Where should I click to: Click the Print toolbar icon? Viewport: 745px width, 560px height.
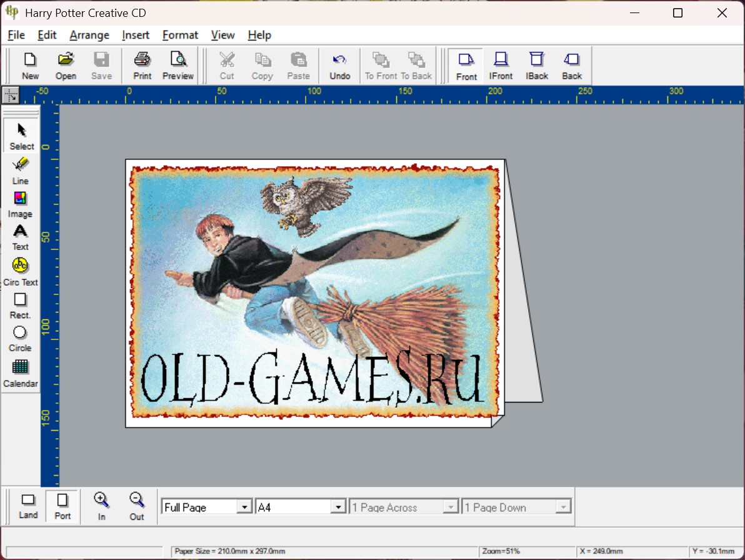[142, 66]
